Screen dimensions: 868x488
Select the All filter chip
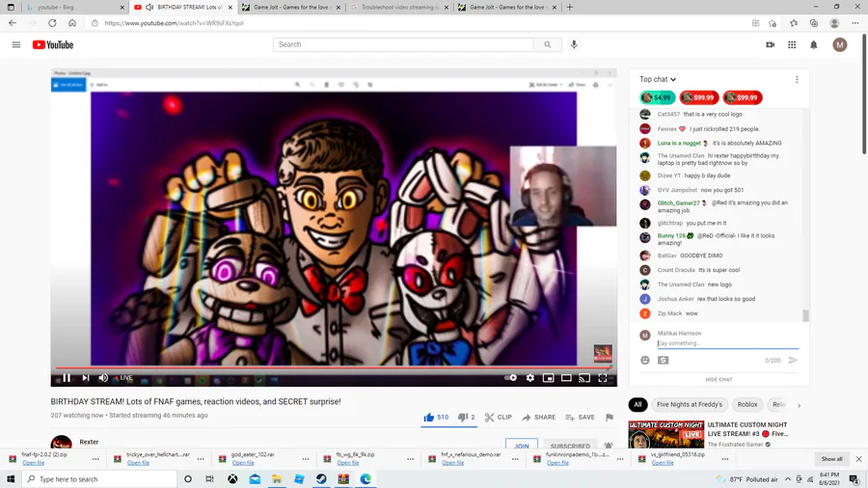click(637, 404)
